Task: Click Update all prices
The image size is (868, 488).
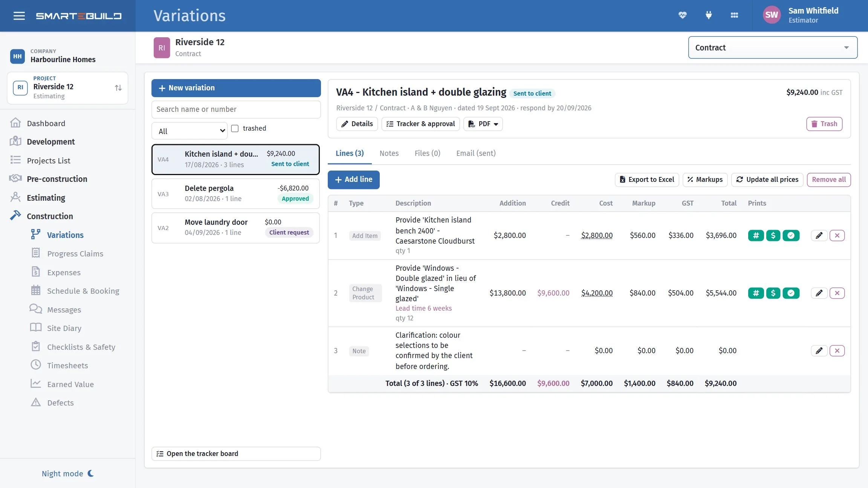Action: 767,180
